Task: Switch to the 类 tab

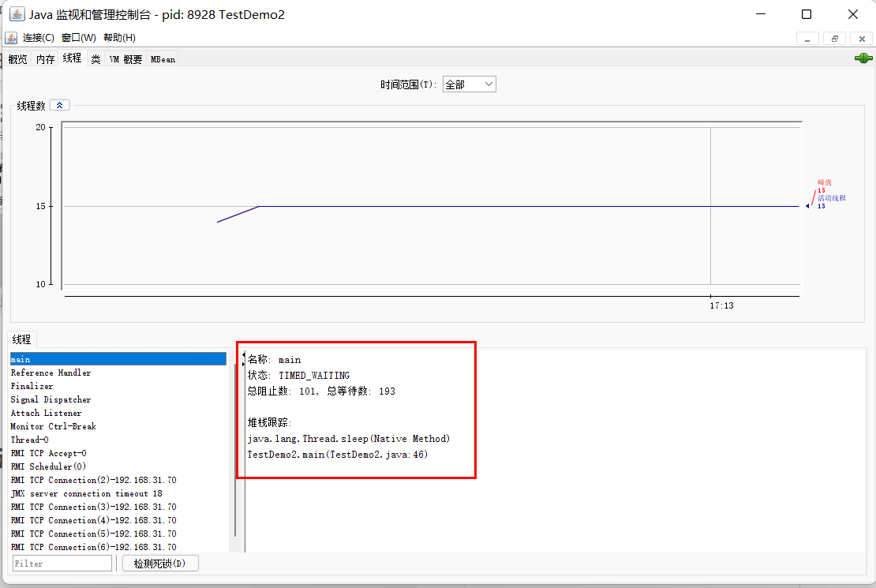Action: coord(96,59)
